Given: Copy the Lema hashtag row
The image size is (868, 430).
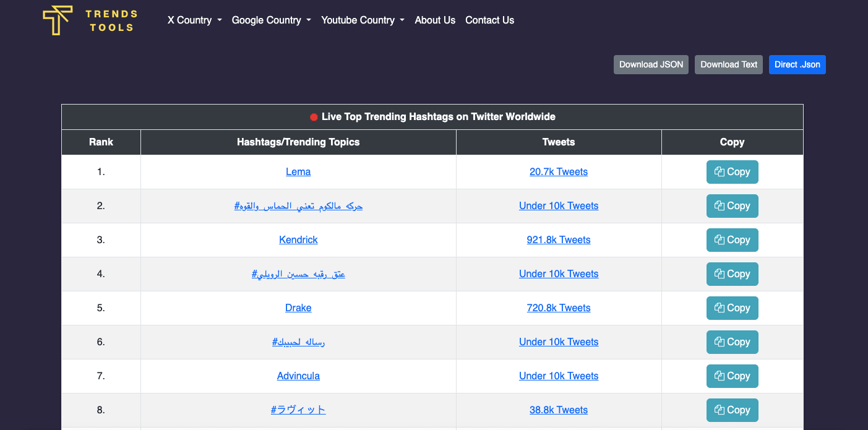Looking at the screenshot, I should 732,172.
